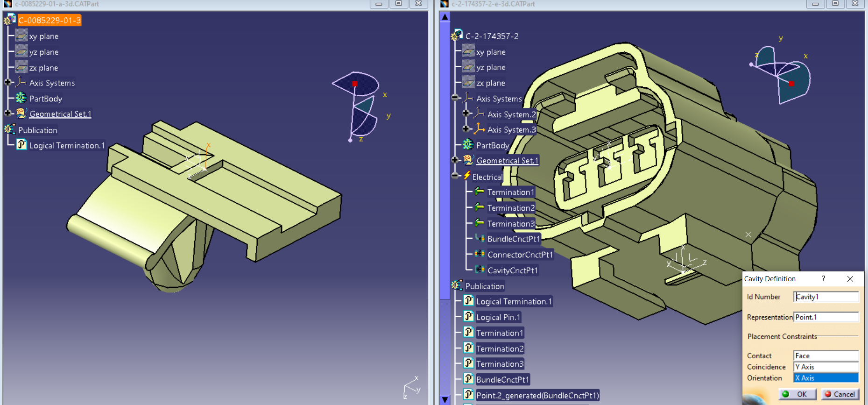Click the help question mark in dialog

[823, 278]
